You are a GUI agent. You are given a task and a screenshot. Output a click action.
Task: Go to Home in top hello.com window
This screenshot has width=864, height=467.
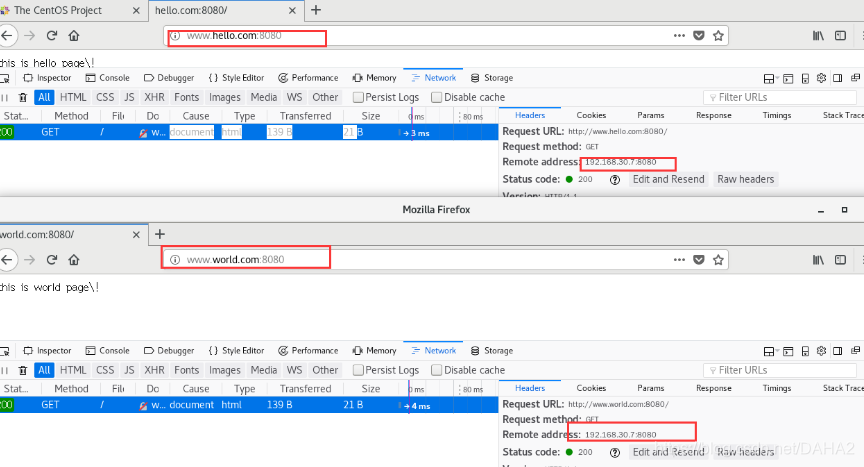pos(74,35)
